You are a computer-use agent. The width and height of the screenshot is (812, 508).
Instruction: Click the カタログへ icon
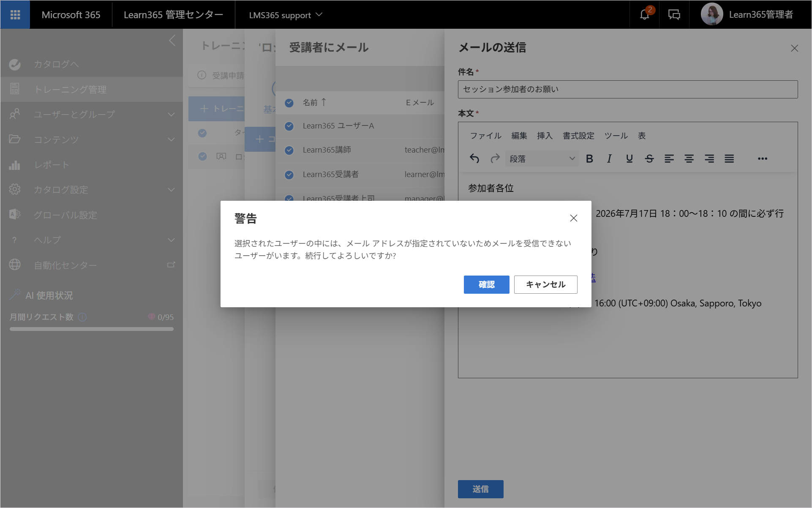[15, 64]
